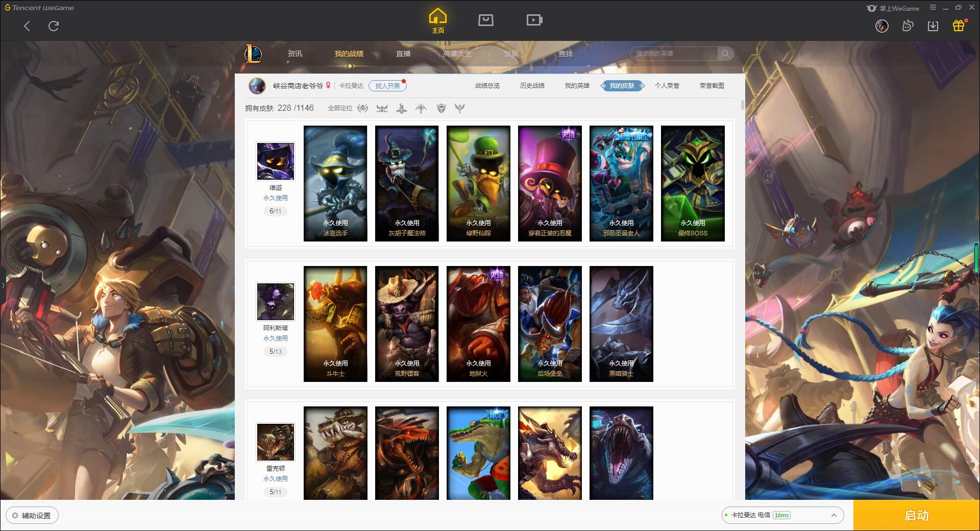Viewport: 980px width, 531px height.
Task: Click the 搜索我的英雄 search field
Action: coord(675,54)
